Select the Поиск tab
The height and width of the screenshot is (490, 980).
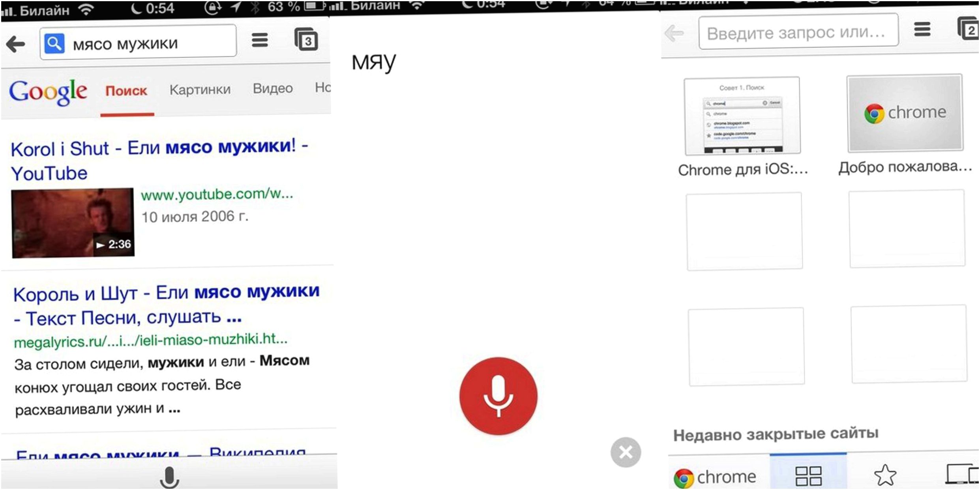126,91
